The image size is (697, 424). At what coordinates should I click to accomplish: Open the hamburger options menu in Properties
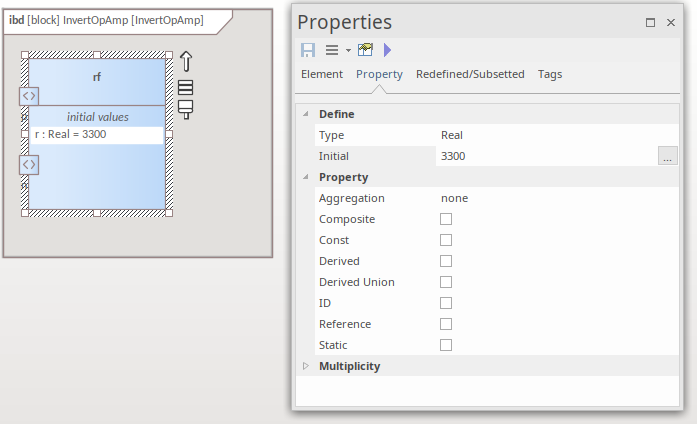(x=332, y=50)
